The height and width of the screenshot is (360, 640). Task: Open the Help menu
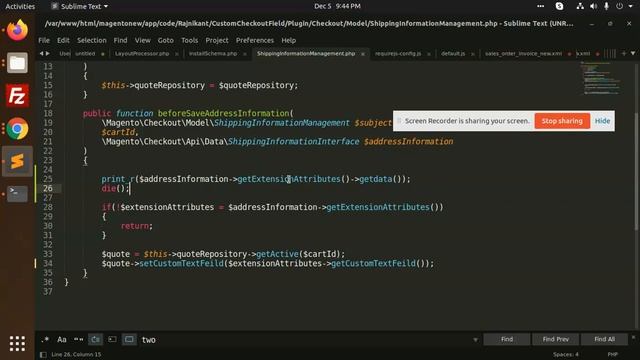tap(289, 40)
